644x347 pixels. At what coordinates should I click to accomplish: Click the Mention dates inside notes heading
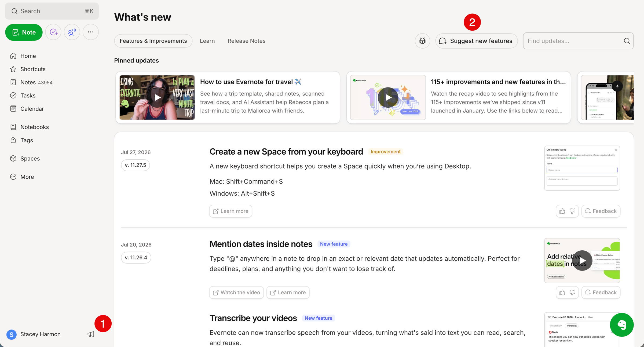[x=261, y=244]
